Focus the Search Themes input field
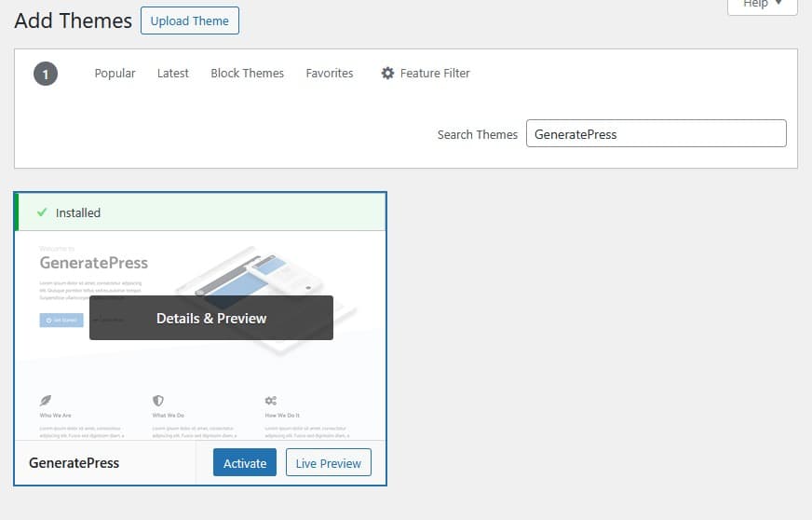The height and width of the screenshot is (520, 812). [x=656, y=133]
